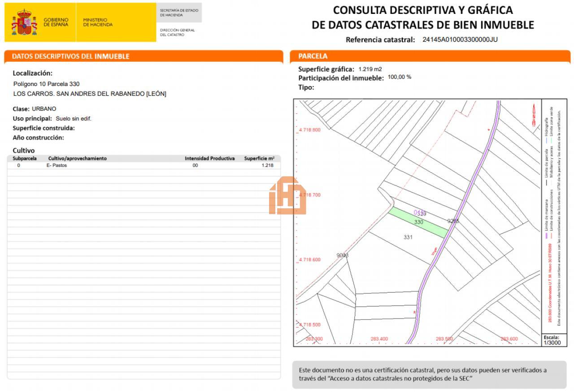Screen dimensions: 574x392
Task: Click the Gobierno de España logo text
Action: [56, 22]
